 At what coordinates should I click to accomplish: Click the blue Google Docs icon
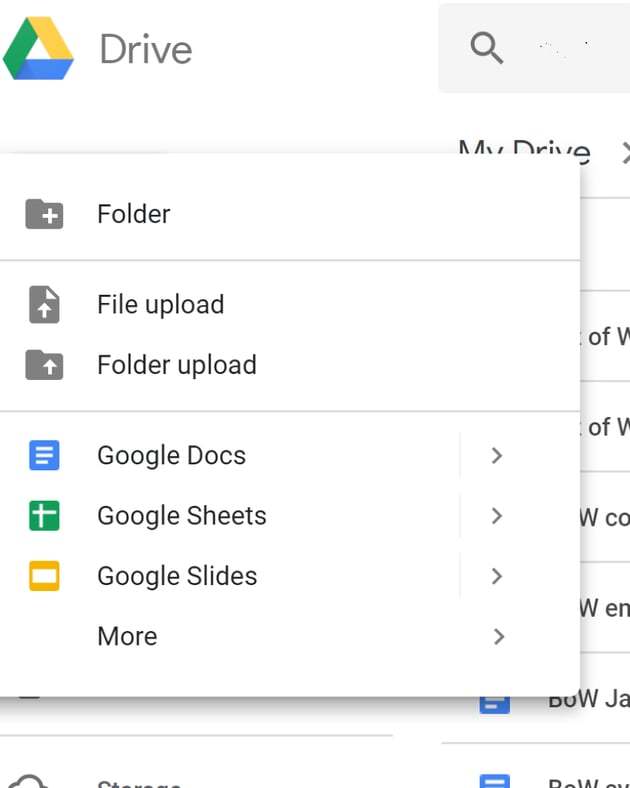point(44,456)
